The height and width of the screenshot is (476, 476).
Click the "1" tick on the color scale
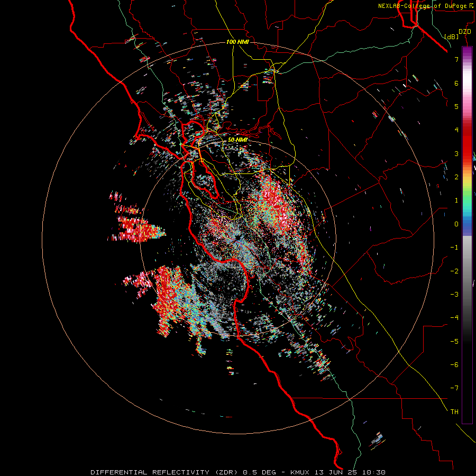point(456,200)
